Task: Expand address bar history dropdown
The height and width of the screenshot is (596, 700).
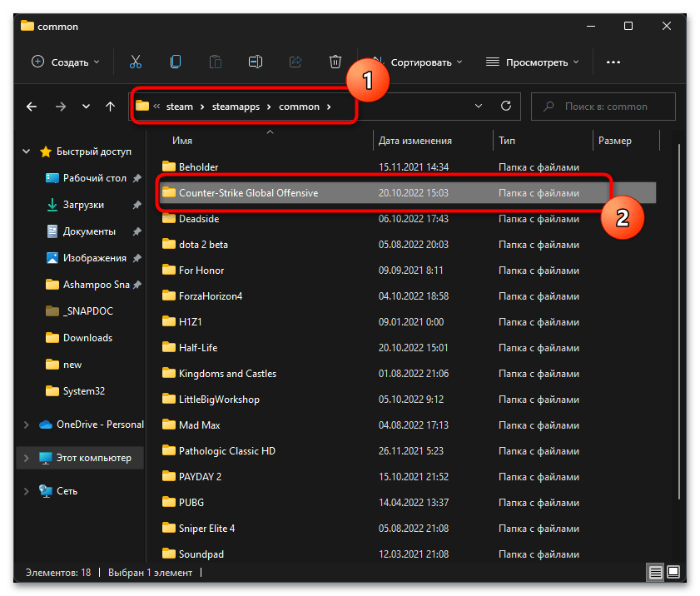Action: tap(479, 107)
